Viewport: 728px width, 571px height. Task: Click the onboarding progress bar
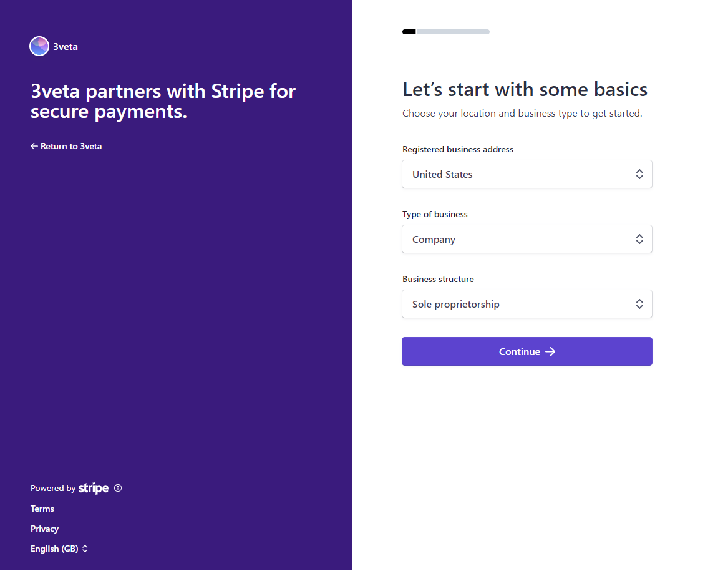point(446,31)
